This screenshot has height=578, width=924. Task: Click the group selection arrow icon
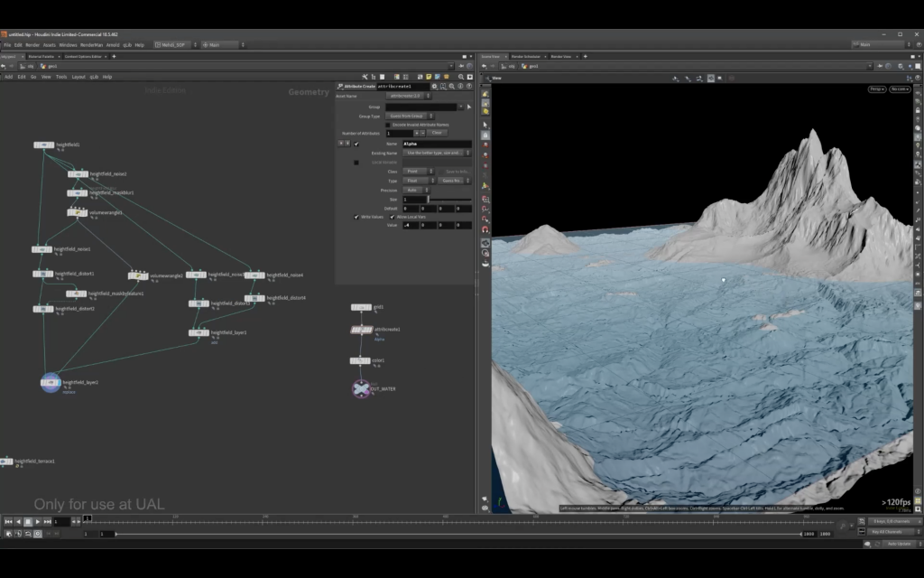(468, 107)
